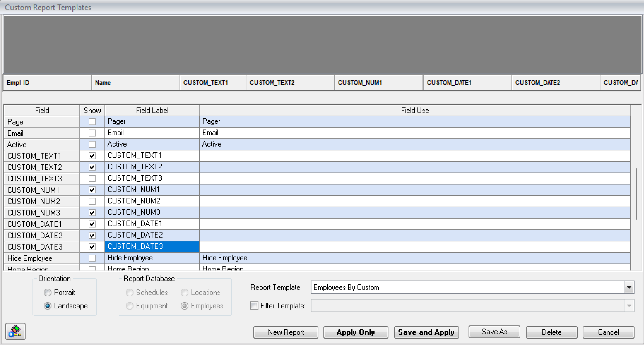Select Portrait orientation
This screenshot has height=345, width=644.
click(48, 293)
